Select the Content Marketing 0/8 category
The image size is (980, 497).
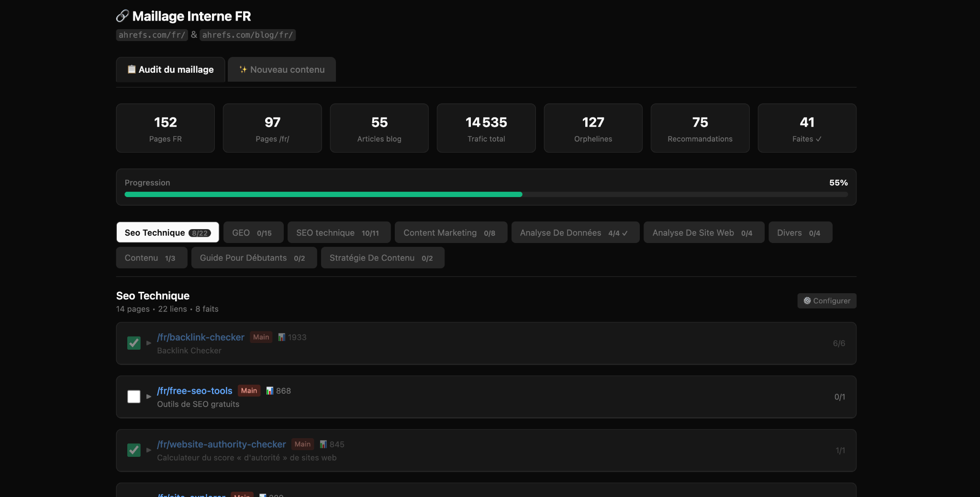click(451, 232)
